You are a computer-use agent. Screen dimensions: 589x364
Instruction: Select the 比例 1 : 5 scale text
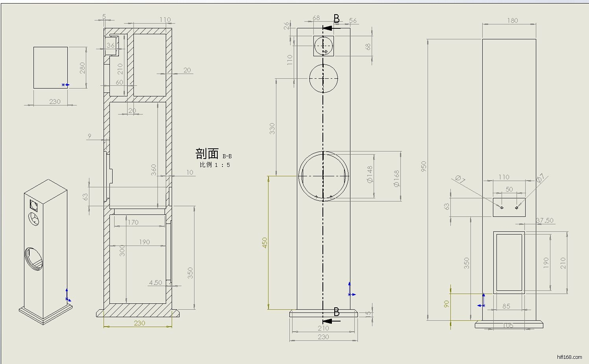pyautogui.click(x=215, y=165)
